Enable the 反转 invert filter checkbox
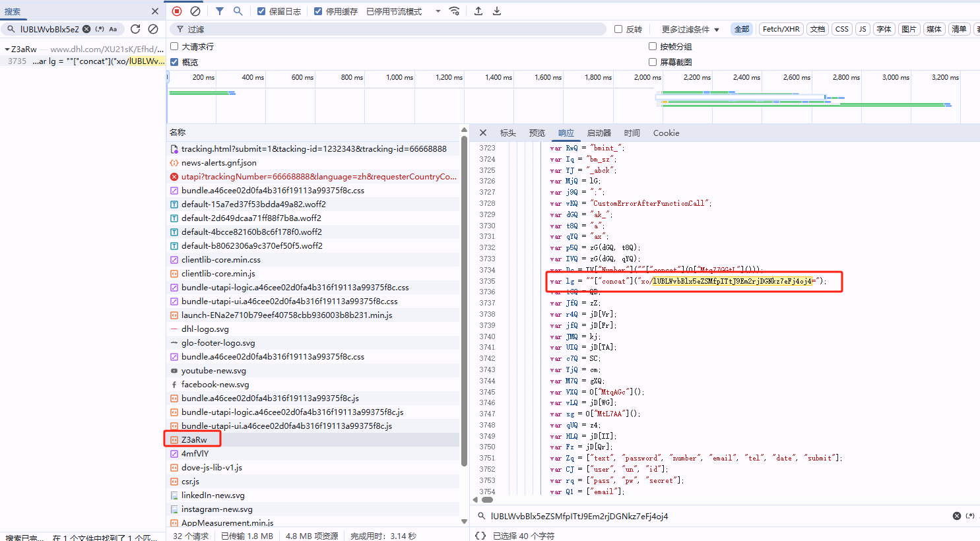980x541 pixels. click(x=618, y=29)
